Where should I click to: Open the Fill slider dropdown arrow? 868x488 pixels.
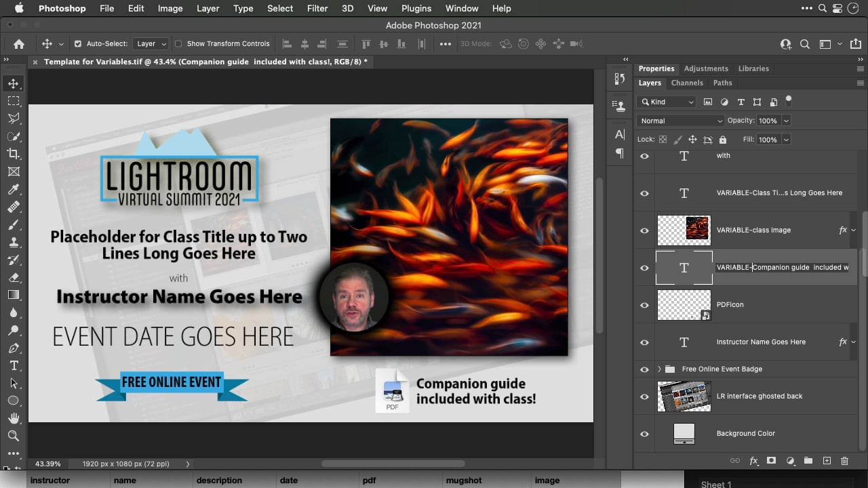[x=786, y=140]
